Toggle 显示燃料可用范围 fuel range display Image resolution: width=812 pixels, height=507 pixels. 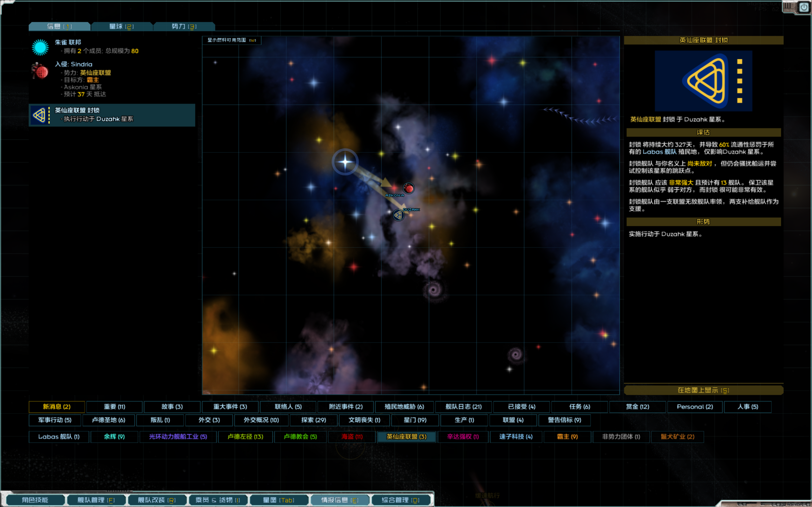tap(232, 40)
